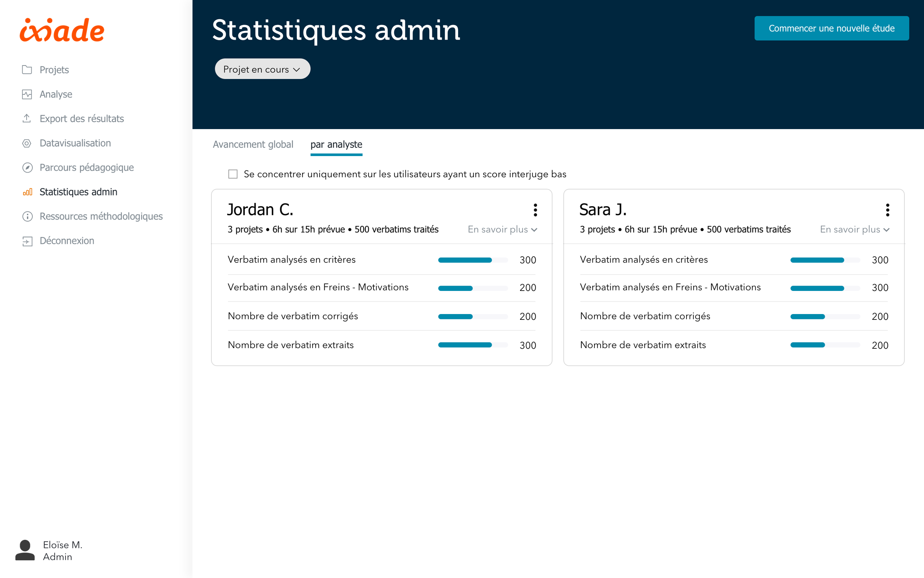Open three-dot menu on Jordan C. card
This screenshot has height=578, width=924.
click(x=535, y=210)
